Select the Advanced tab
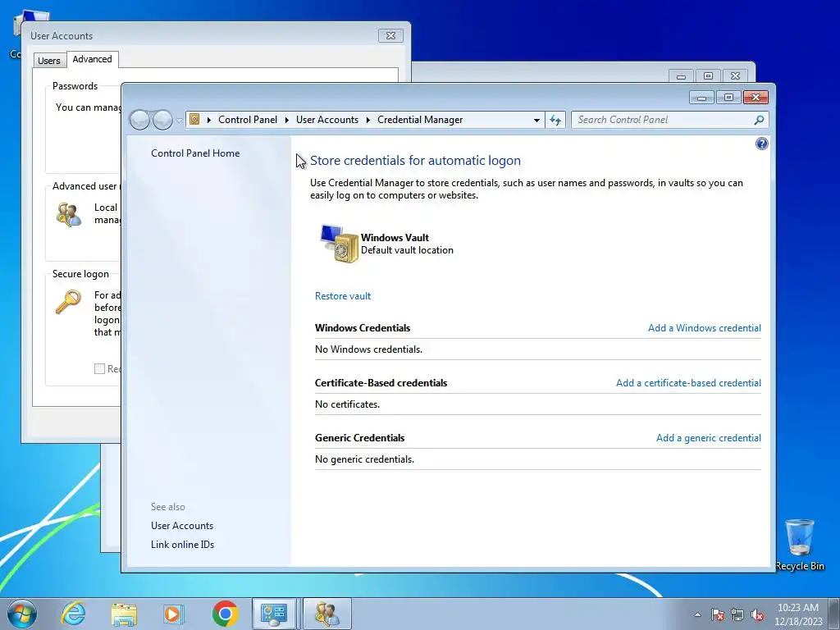The height and width of the screenshot is (630, 840). point(92,59)
